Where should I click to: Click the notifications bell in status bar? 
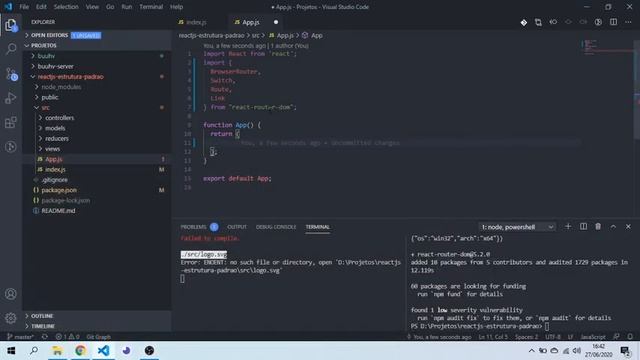coord(630,337)
